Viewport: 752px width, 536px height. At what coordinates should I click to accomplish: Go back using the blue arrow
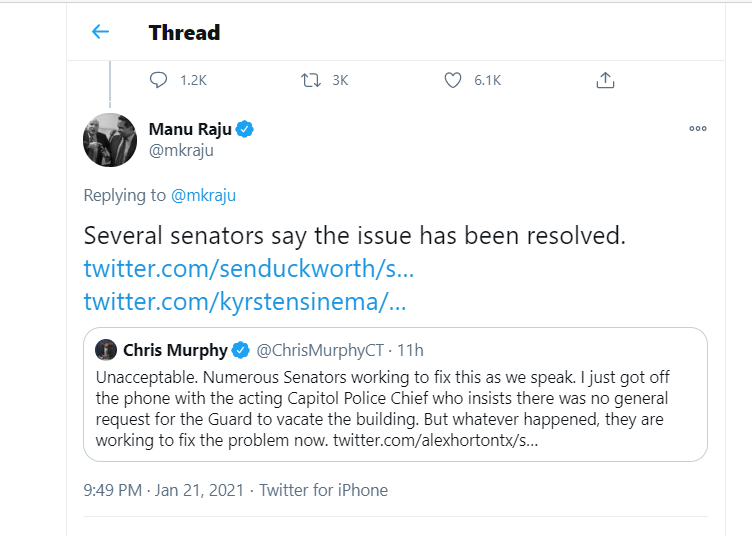click(100, 32)
